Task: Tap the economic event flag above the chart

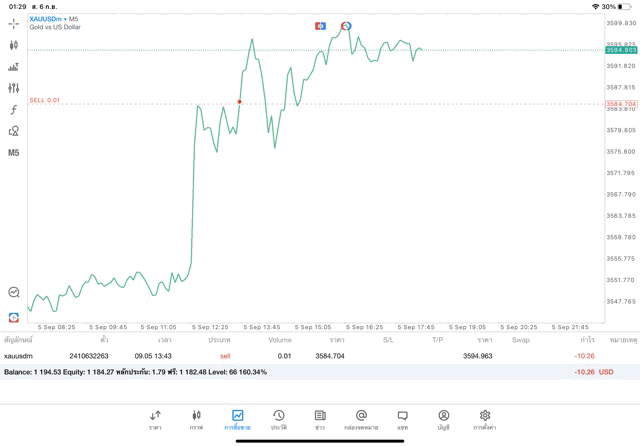Action: [320, 26]
